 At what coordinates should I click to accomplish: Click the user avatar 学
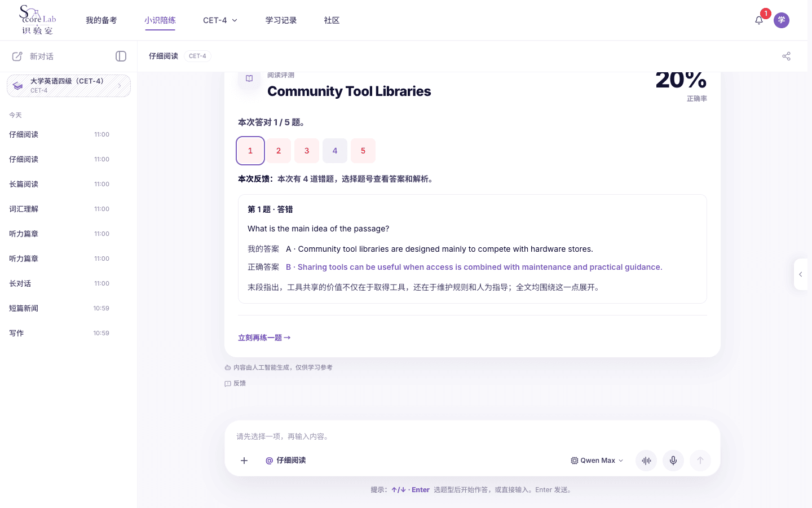(x=782, y=20)
